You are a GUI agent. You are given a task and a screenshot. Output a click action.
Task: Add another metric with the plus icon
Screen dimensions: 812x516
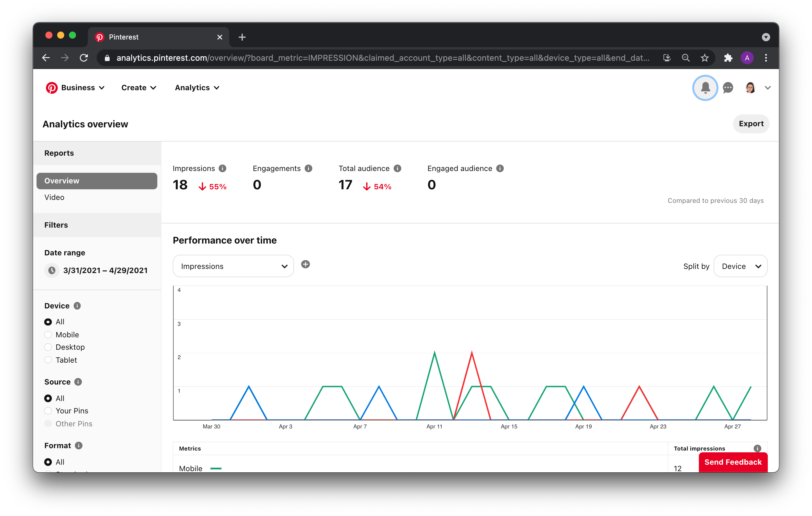point(306,264)
